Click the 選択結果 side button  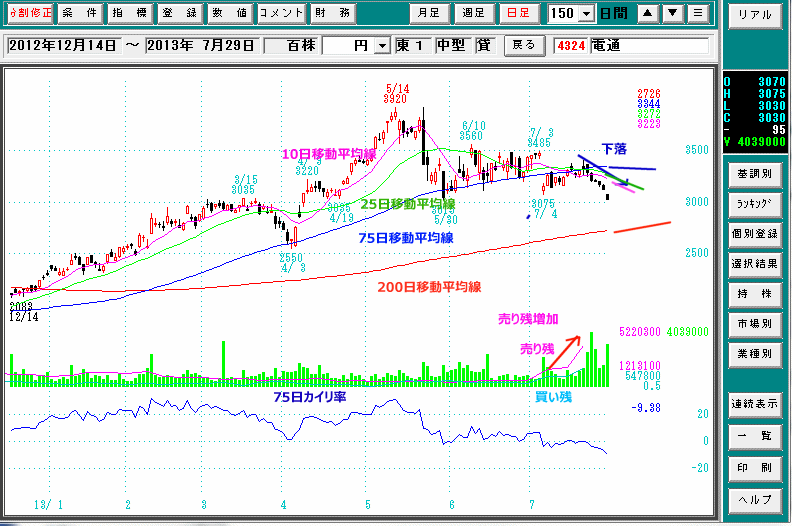(755, 264)
